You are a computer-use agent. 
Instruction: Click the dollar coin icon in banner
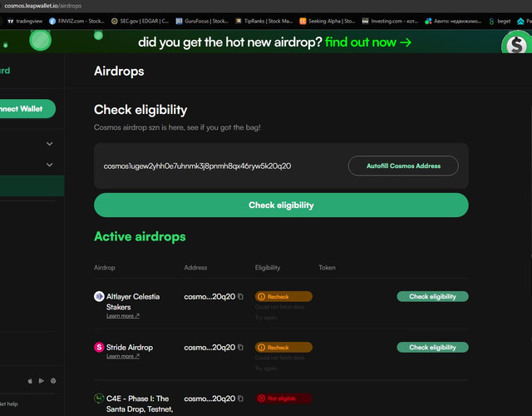coord(516,44)
